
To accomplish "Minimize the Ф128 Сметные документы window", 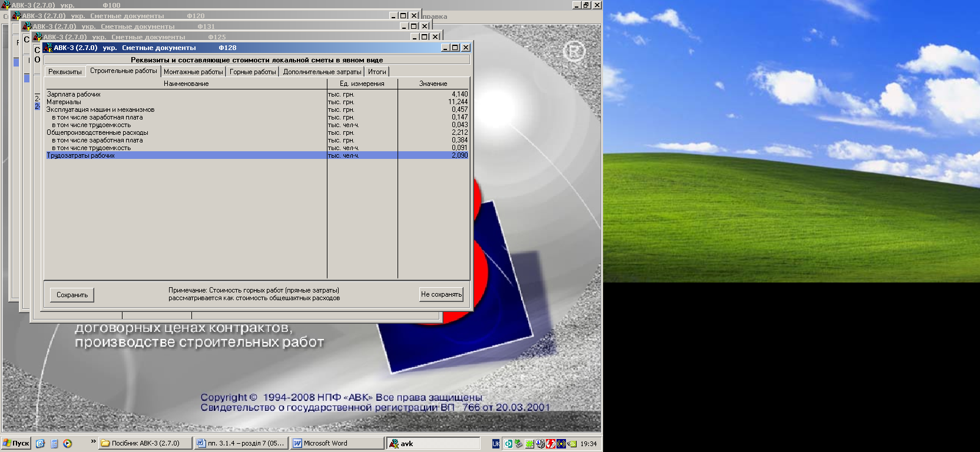I will (446, 48).
